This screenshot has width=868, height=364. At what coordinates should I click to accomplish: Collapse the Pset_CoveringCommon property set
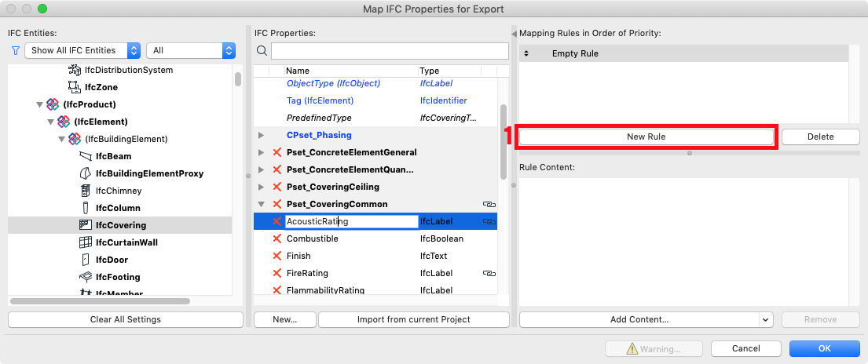click(262, 204)
